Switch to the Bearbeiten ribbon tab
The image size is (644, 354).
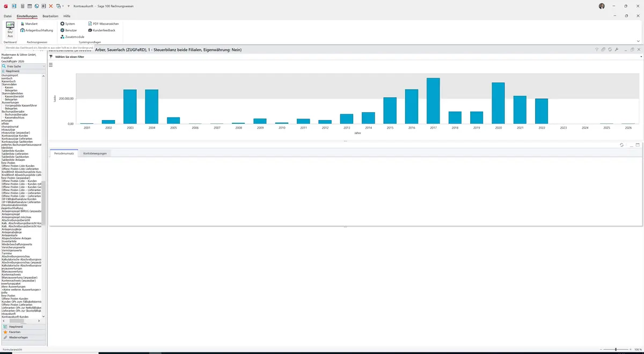pyautogui.click(x=50, y=17)
